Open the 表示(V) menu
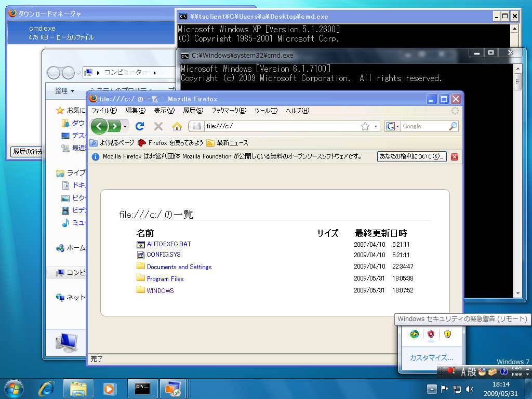Image resolution: width=532 pixels, height=399 pixels. 164,111
